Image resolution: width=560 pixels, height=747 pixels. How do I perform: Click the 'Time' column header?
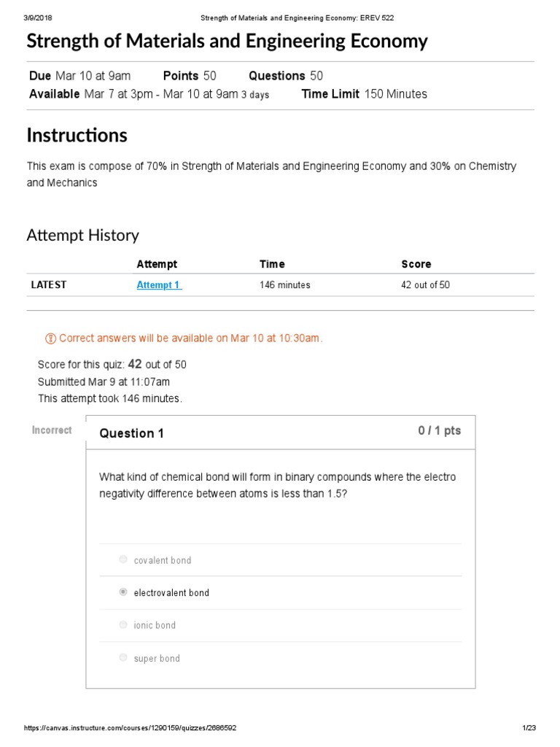click(272, 264)
